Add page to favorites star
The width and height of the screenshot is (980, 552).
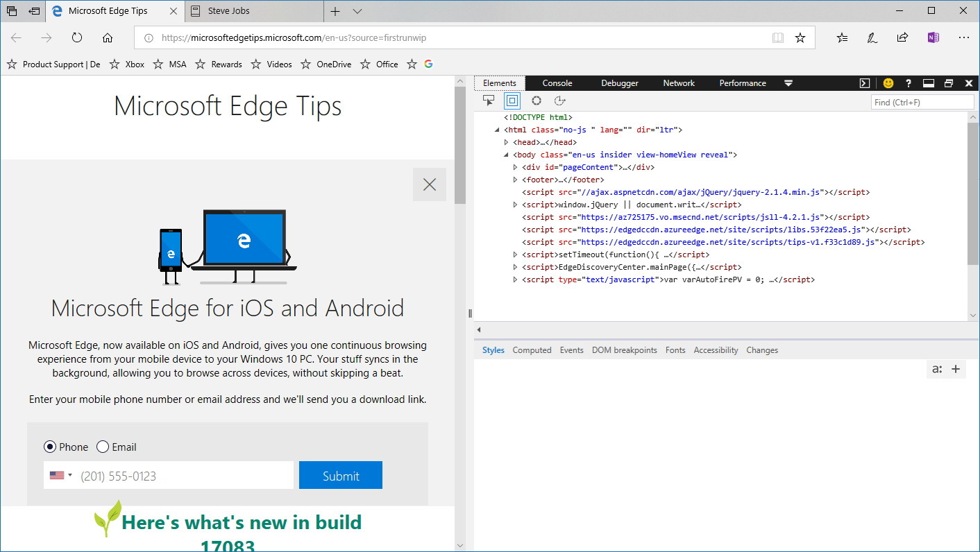click(x=800, y=37)
